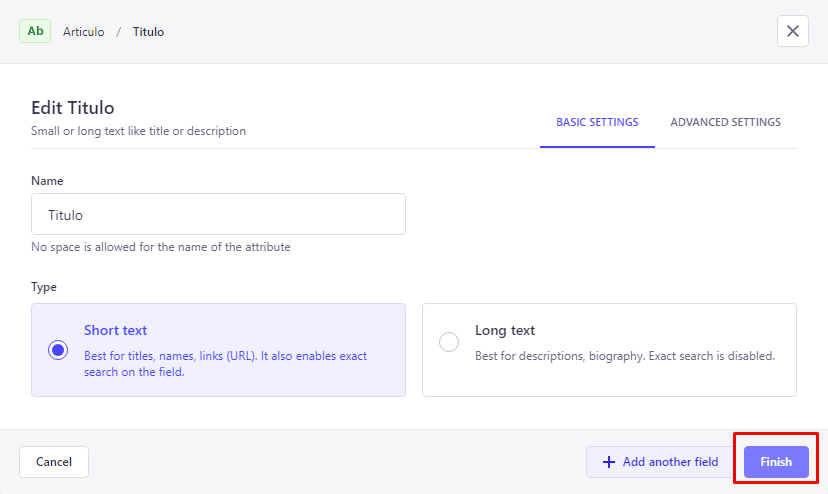Image resolution: width=828 pixels, height=494 pixels.
Task: Click the Short text option title
Action: click(116, 330)
